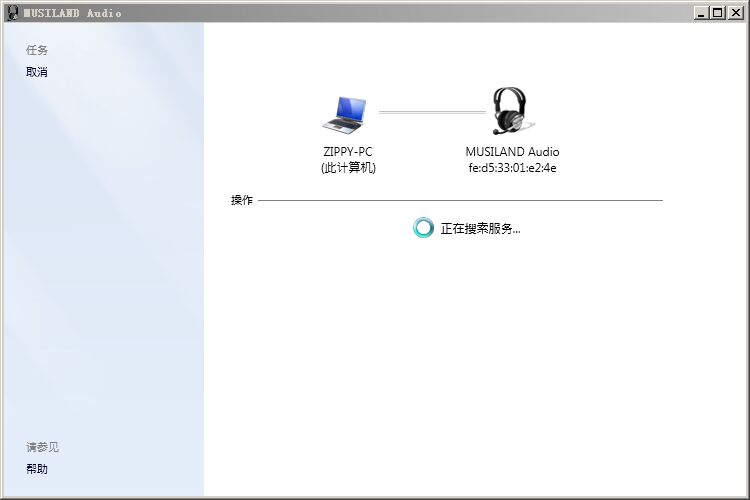Click the MAC address fe:d5:33:01:e2:4e
The image size is (750, 500).
tap(512, 168)
